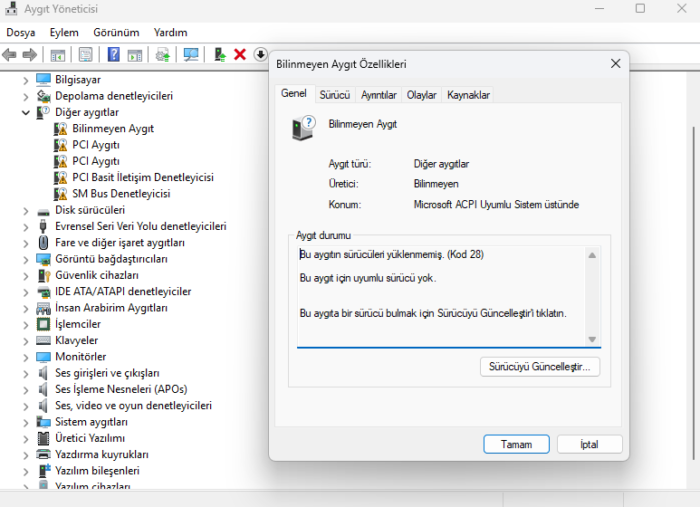The height and width of the screenshot is (507, 700).
Task: Select the first PCI Aygıtı entry label
Action: (96, 145)
